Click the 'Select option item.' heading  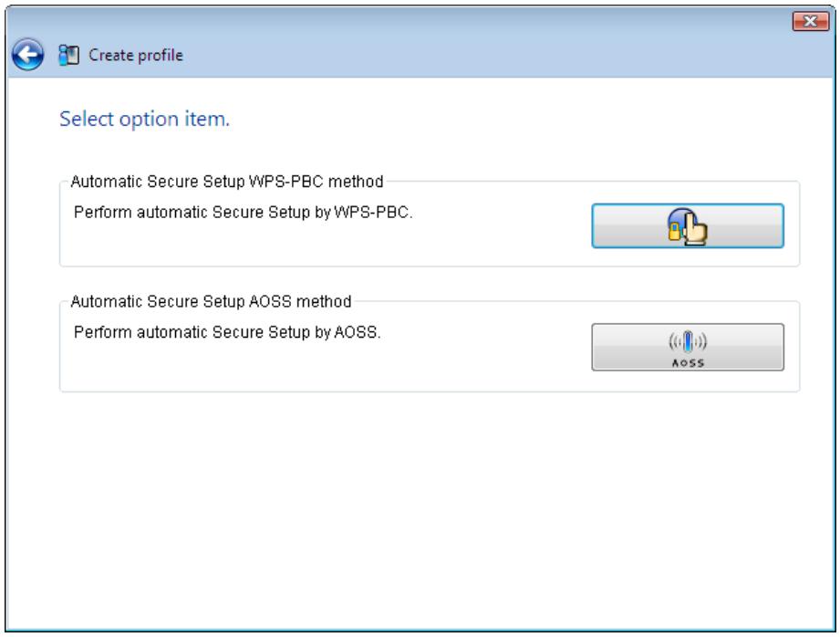pyautogui.click(x=144, y=119)
